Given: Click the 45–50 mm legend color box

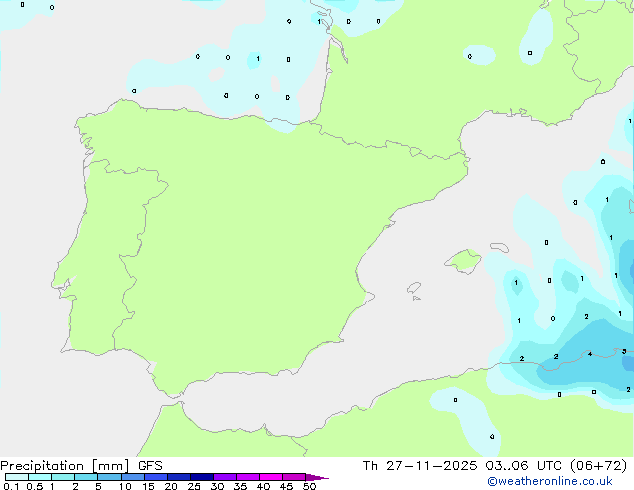Looking at the screenshot, I should pos(294,477).
